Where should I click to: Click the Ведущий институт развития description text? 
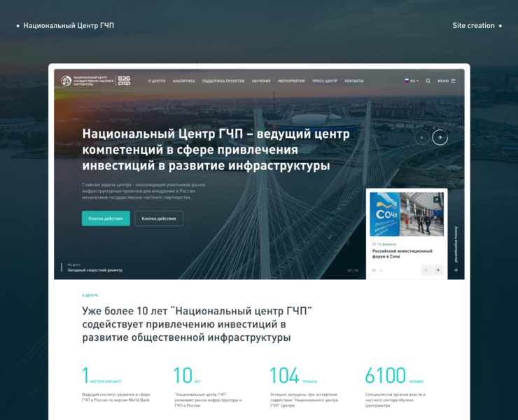pos(116,397)
